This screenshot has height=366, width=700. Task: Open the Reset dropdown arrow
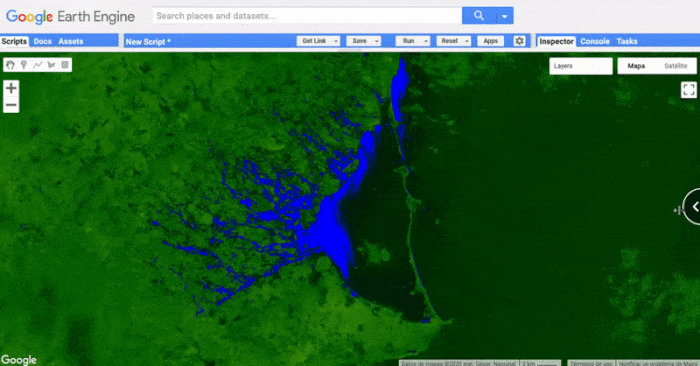(x=467, y=41)
